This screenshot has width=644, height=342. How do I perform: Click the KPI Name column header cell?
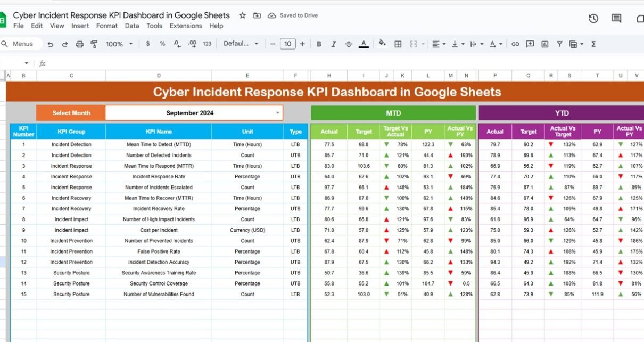159,132
